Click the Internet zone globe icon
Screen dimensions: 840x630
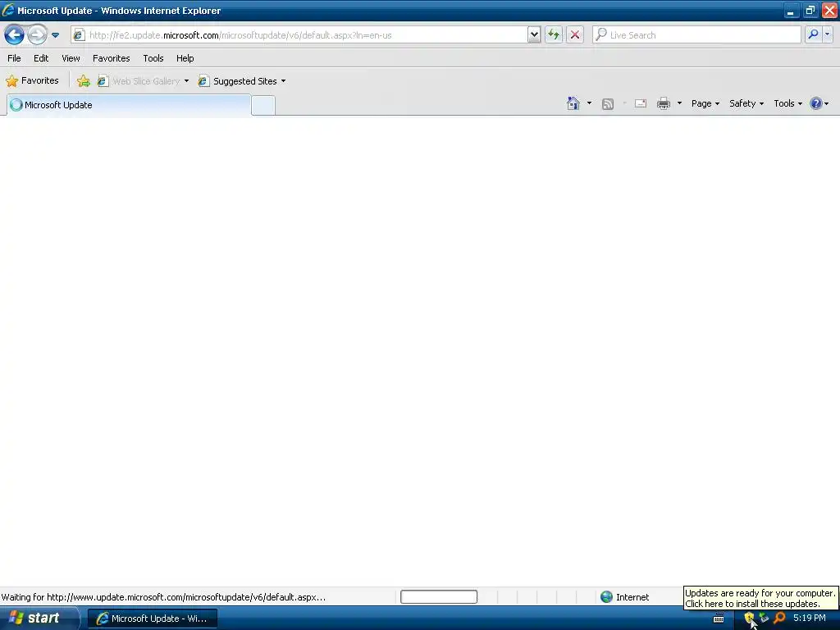click(606, 597)
